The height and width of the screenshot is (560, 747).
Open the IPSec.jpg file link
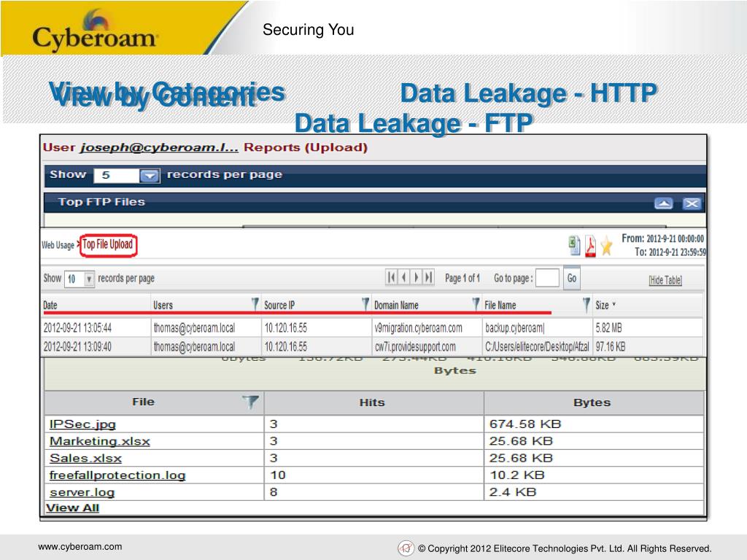click(82, 424)
